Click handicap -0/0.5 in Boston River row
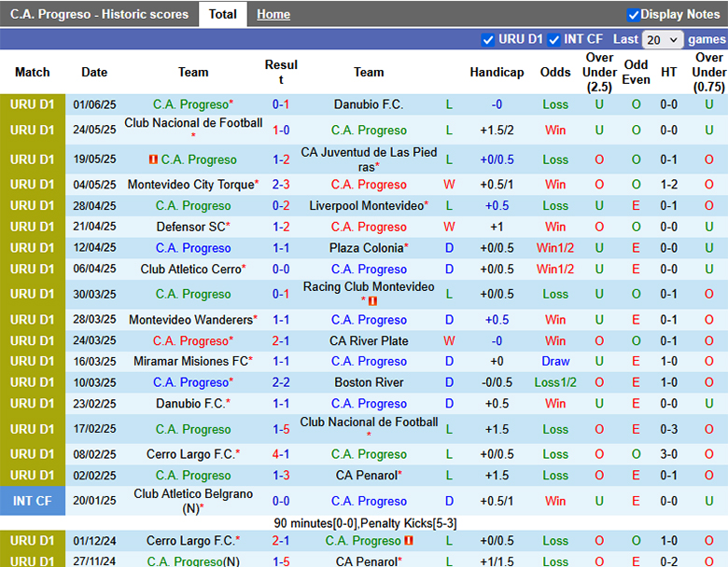 [x=497, y=382]
